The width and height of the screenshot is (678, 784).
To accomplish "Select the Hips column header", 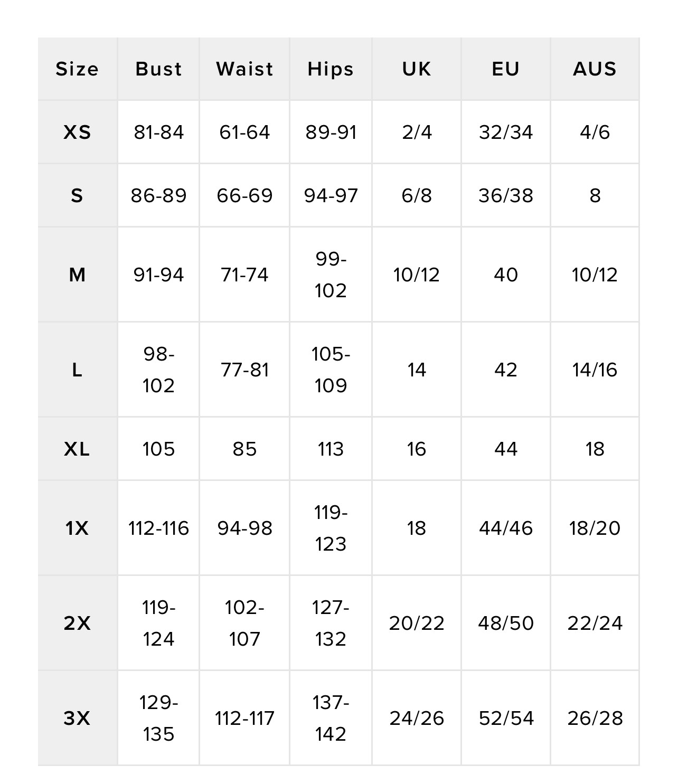I will click(331, 69).
